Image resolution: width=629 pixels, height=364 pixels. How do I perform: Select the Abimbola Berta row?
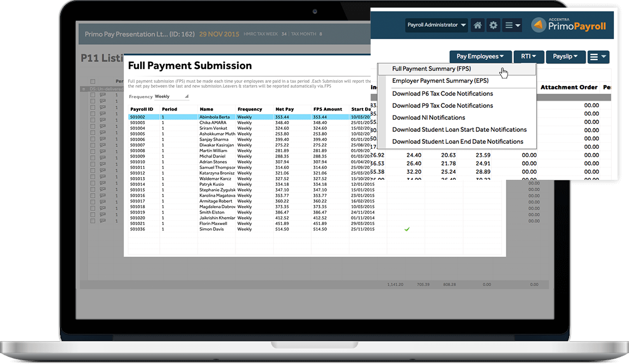(249, 117)
